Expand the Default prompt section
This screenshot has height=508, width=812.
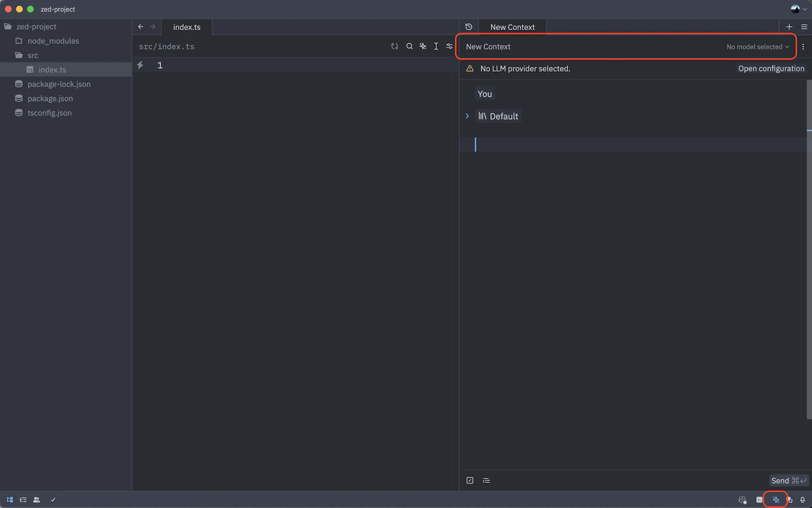point(467,116)
